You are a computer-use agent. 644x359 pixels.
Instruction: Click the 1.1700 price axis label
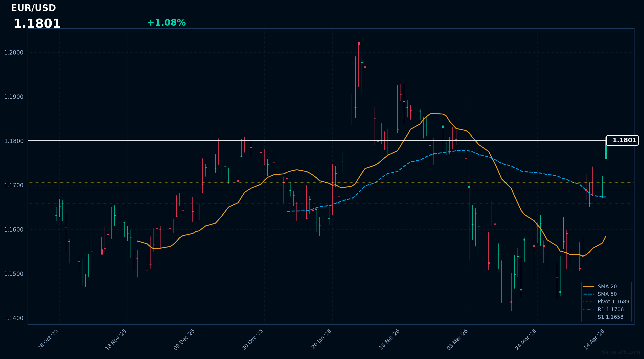coord(14,185)
